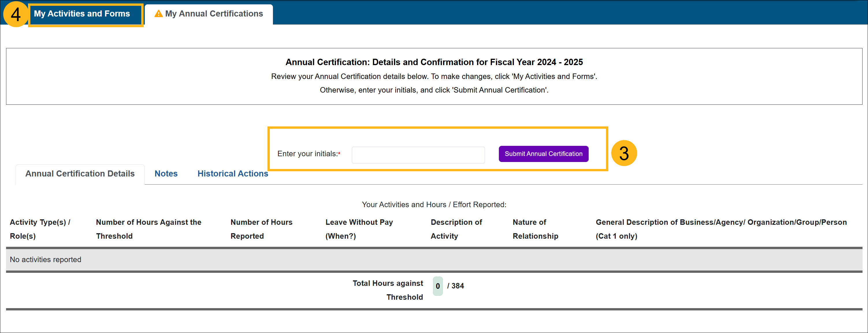View the Historical Actions tab
This screenshot has height=333, width=868.
point(233,174)
